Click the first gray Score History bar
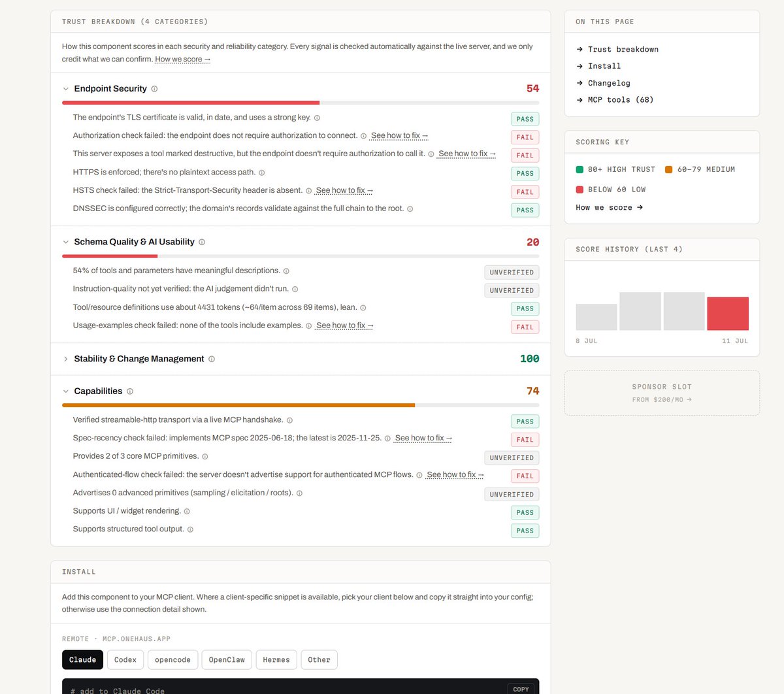This screenshot has width=784, height=694. pyautogui.click(x=596, y=317)
